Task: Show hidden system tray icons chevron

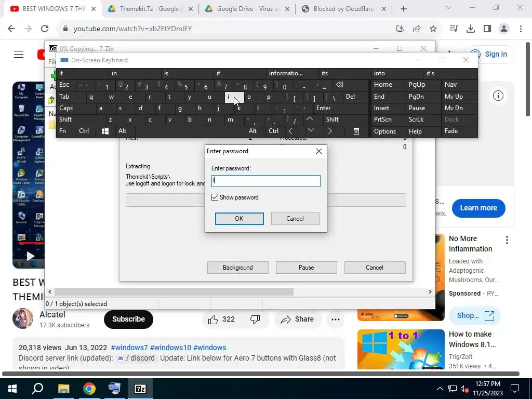Action: point(440,389)
